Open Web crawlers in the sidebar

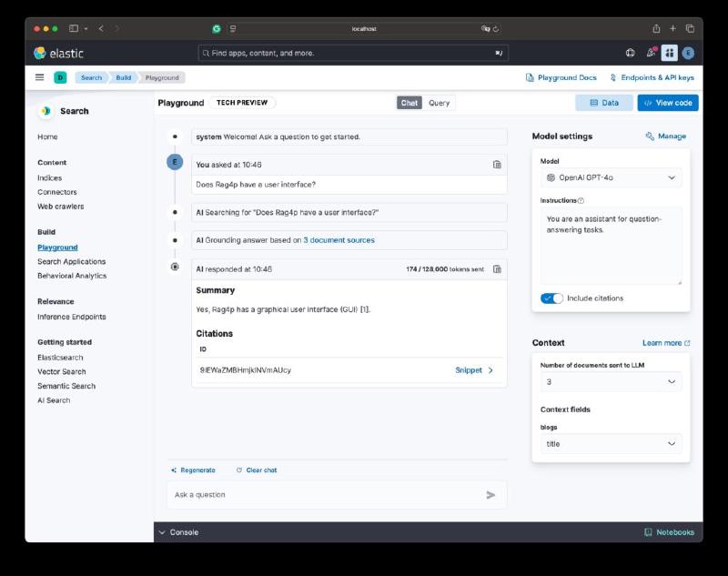point(61,206)
